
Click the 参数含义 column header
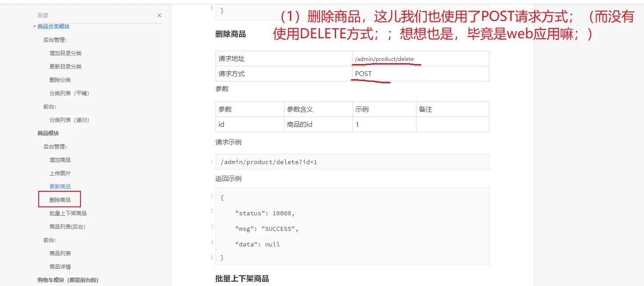(x=318, y=109)
